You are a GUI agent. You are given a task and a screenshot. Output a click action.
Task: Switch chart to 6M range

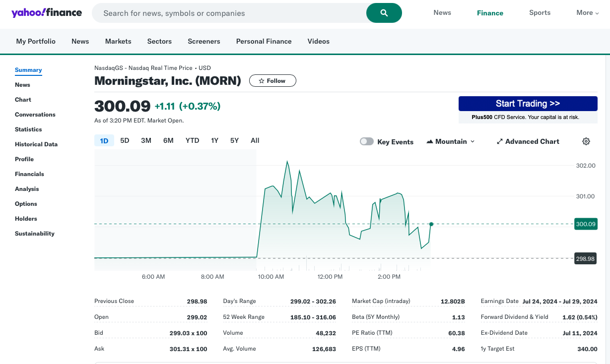(168, 140)
